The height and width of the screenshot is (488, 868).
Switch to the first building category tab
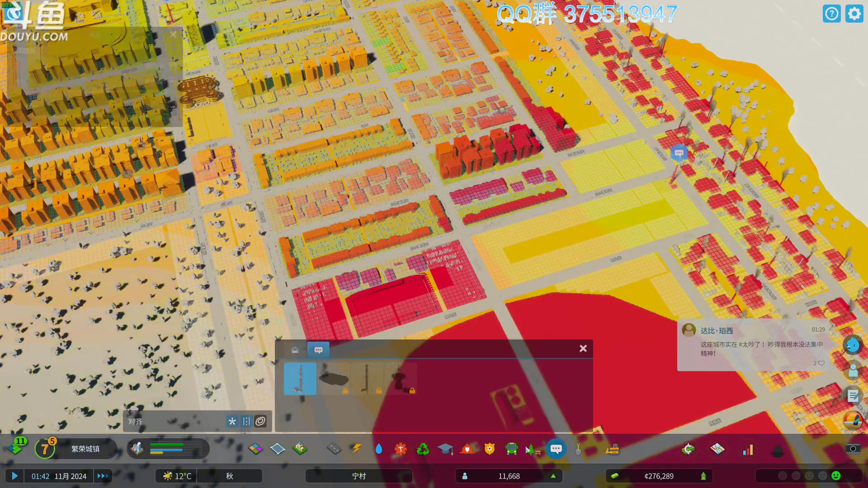point(295,350)
